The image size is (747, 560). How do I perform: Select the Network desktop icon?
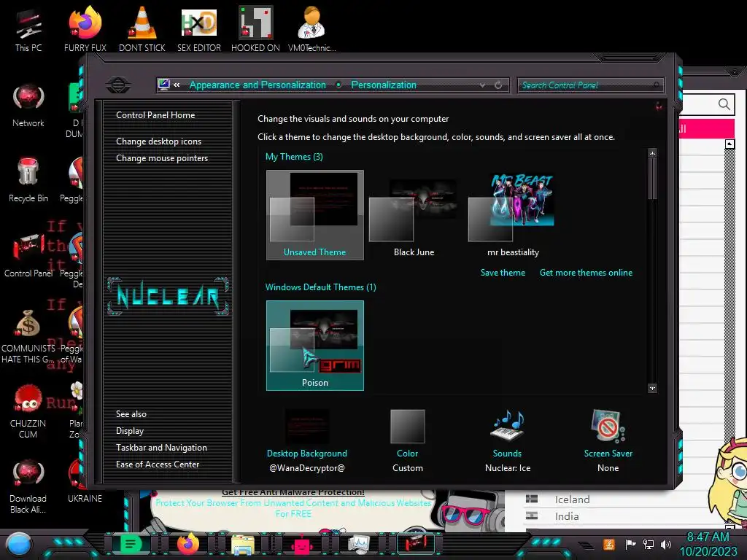[28, 106]
